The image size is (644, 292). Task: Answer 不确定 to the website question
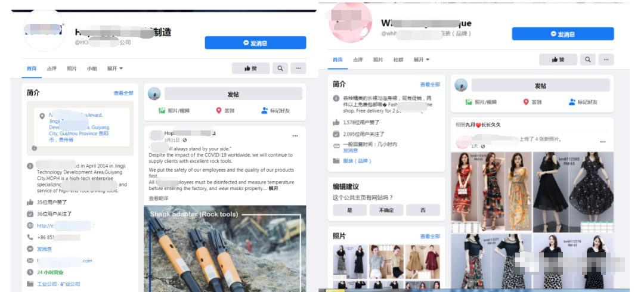[x=386, y=210]
